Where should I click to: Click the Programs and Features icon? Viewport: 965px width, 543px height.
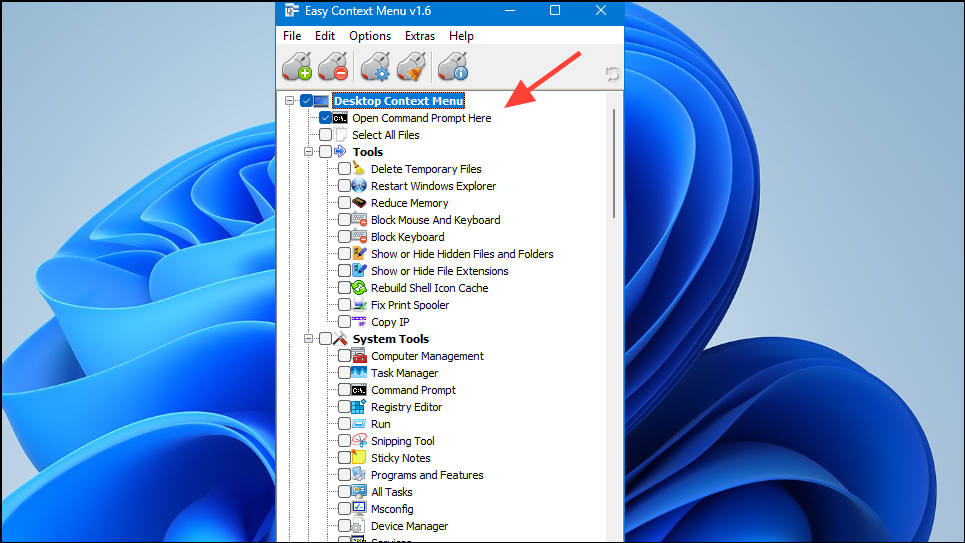click(x=359, y=474)
